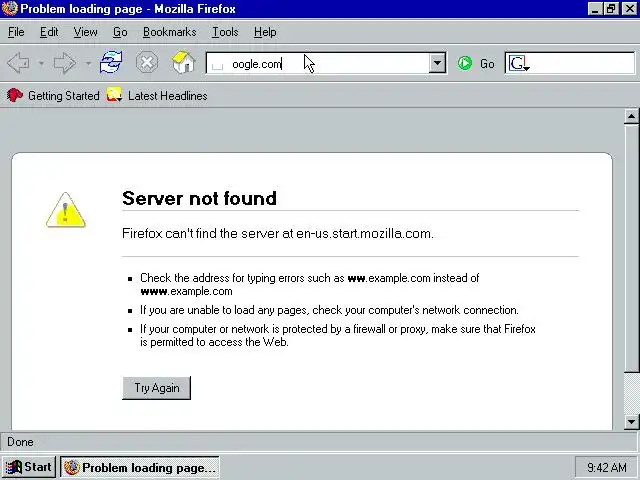Viewport: 640px width, 480px height.
Task: Click the Firefox icon in title bar
Action: pos(10,9)
